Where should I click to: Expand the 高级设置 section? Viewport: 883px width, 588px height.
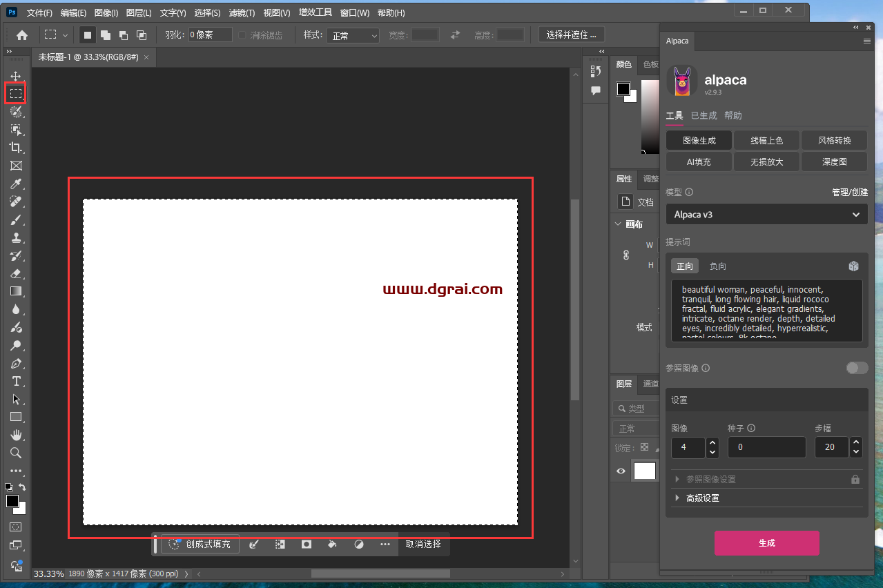click(x=702, y=498)
